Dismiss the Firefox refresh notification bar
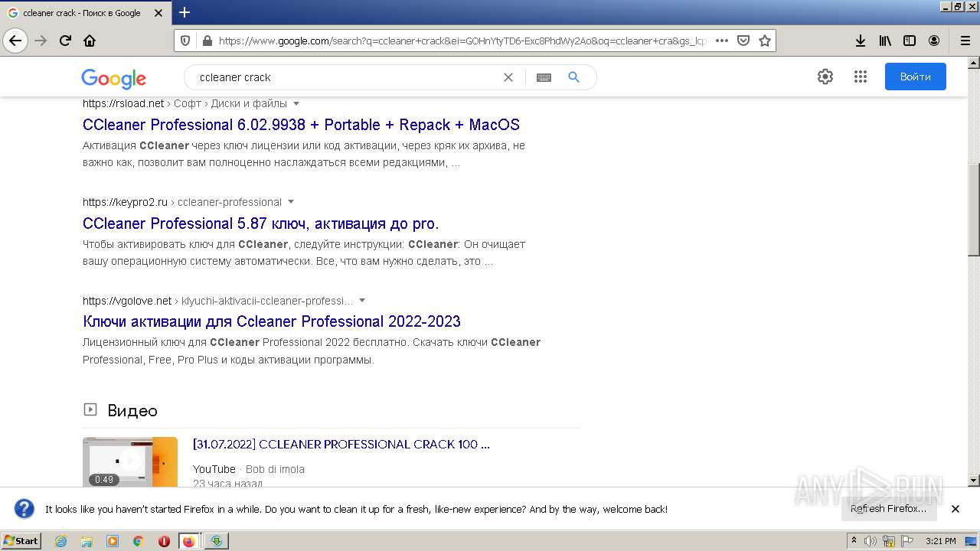 (955, 509)
